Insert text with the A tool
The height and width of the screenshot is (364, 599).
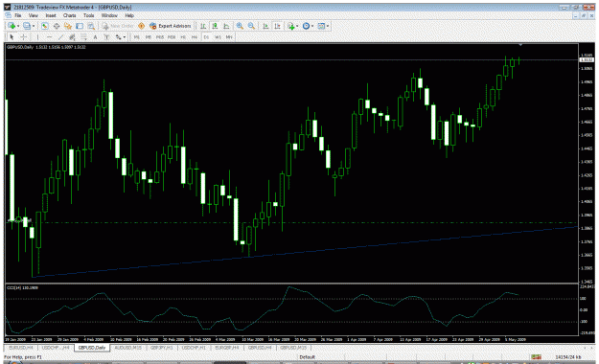point(95,37)
